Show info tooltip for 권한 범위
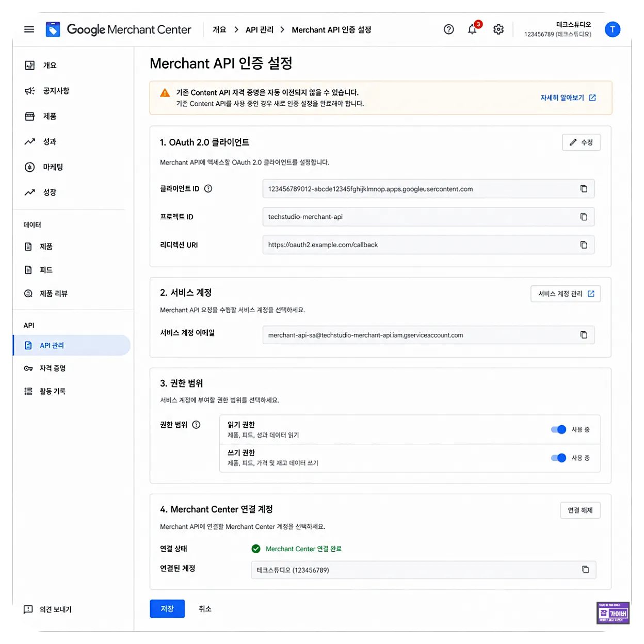 click(x=196, y=425)
